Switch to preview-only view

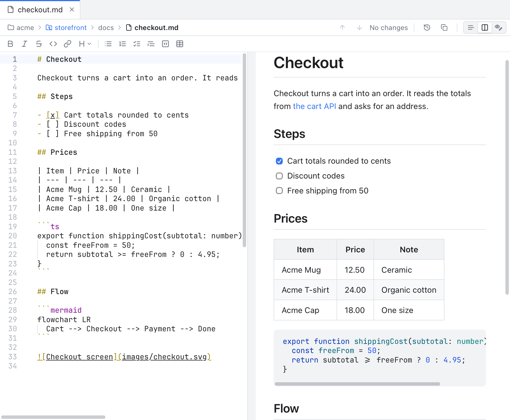tap(499, 27)
